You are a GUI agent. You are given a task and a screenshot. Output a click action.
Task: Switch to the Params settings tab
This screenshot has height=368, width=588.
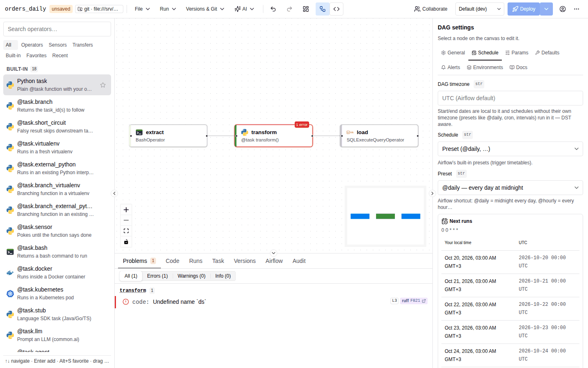coord(517,53)
